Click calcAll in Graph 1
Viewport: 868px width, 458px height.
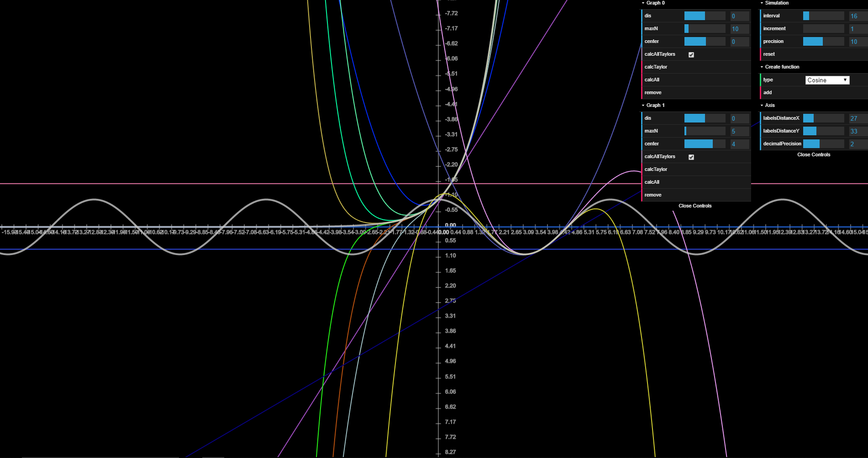click(x=696, y=182)
